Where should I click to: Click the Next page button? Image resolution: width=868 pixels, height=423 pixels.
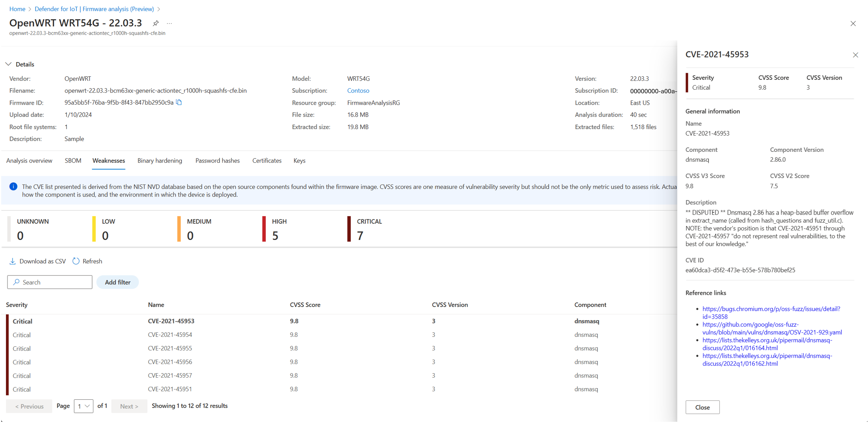click(x=129, y=406)
